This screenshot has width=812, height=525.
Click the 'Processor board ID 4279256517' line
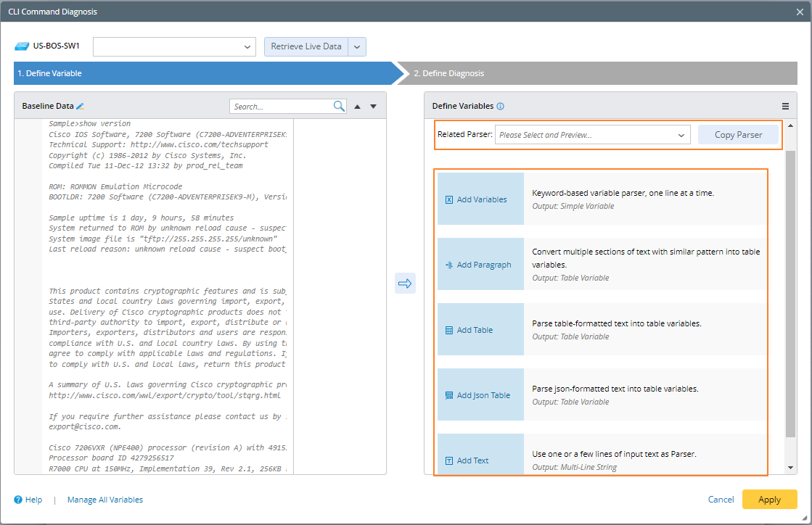pos(111,458)
